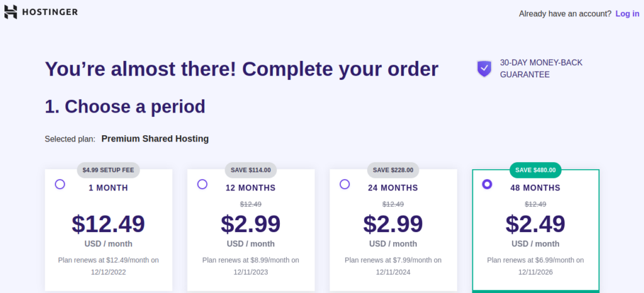This screenshot has height=293, width=644.
Task: Click the Save $114.00 badge
Action: pos(251,170)
